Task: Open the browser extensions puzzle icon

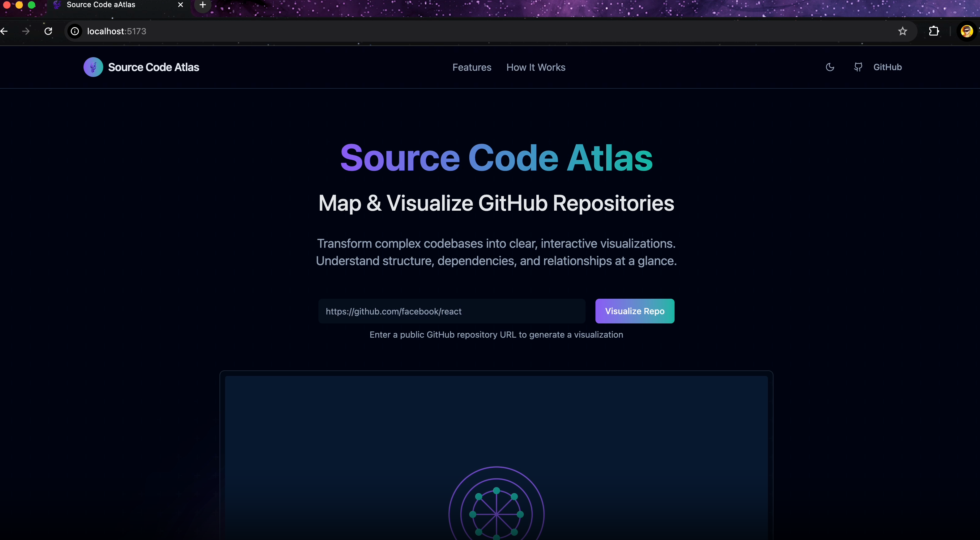Action: pyautogui.click(x=934, y=31)
